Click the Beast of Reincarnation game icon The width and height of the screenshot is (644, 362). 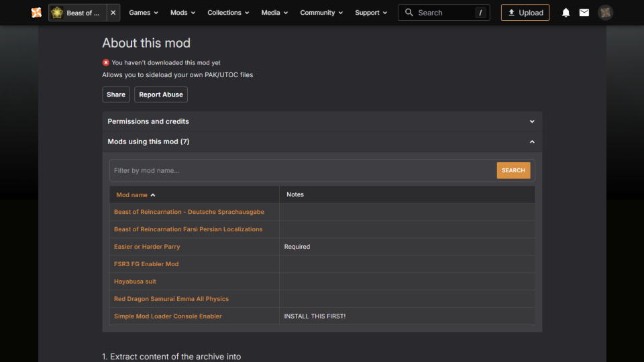click(57, 13)
